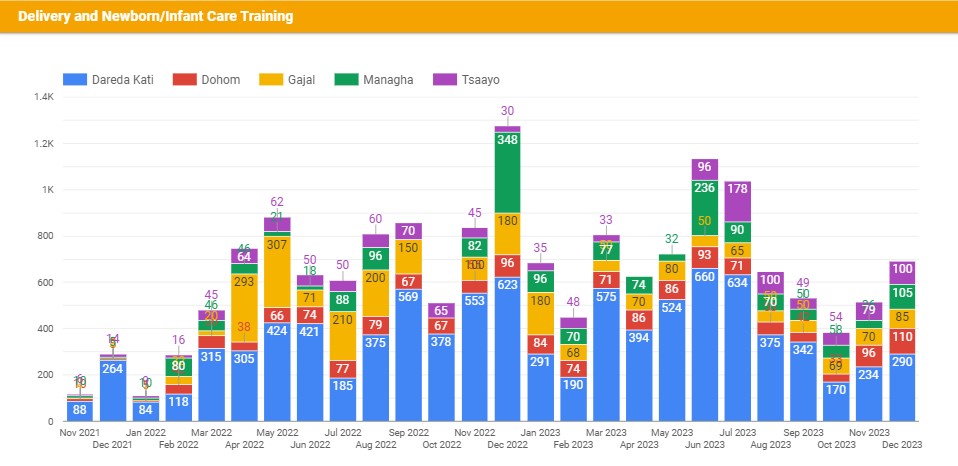Click the Sep 2023 Dareda Kati segment 342
958x466 pixels.
point(803,382)
